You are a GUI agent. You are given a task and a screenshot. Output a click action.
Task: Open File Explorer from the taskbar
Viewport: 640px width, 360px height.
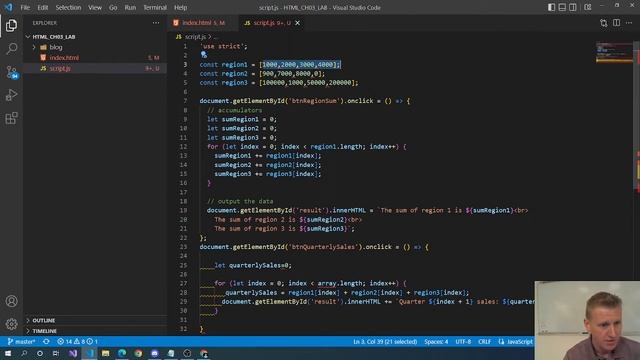(106, 353)
